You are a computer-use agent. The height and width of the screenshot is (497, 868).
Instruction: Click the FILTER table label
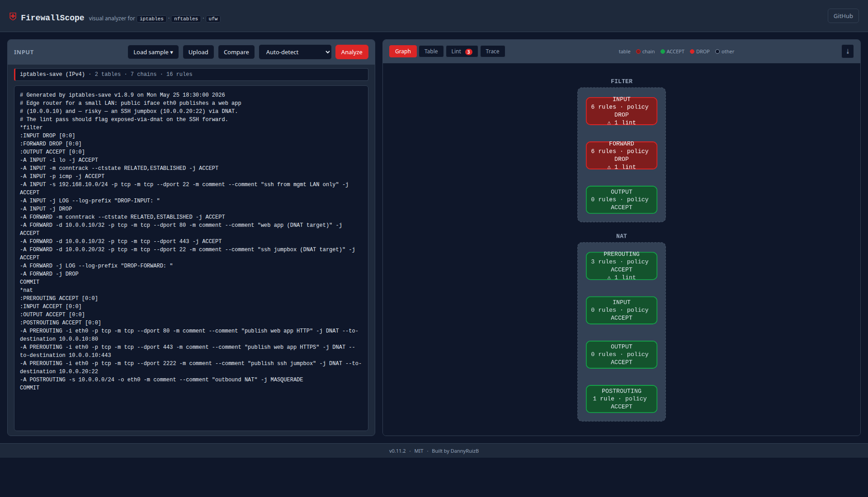coord(622,81)
